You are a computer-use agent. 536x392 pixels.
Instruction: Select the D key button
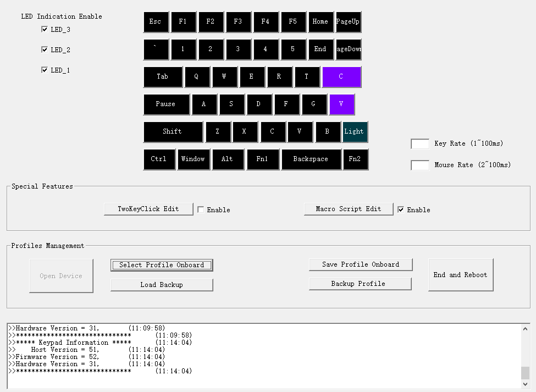(x=259, y=104)
